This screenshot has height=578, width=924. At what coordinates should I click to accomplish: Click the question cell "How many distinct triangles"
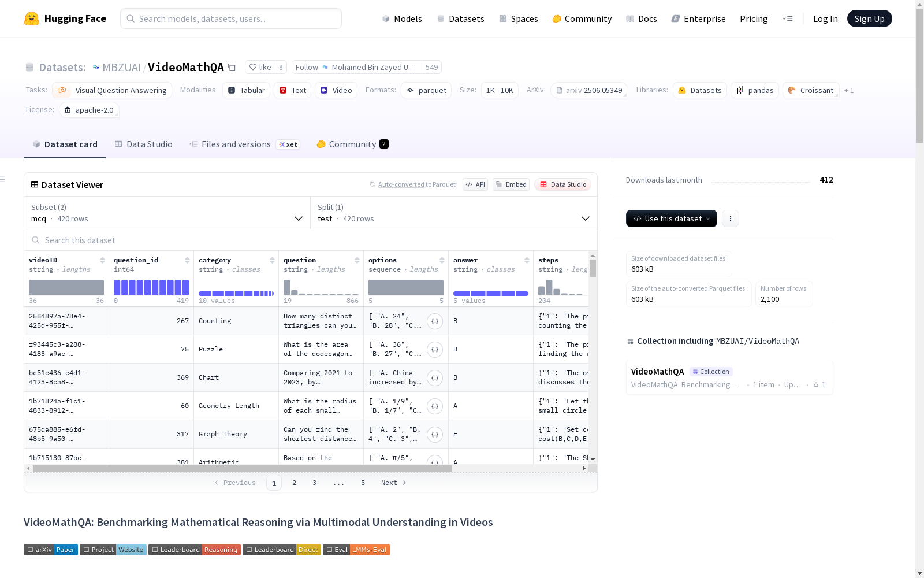(321, 321)
